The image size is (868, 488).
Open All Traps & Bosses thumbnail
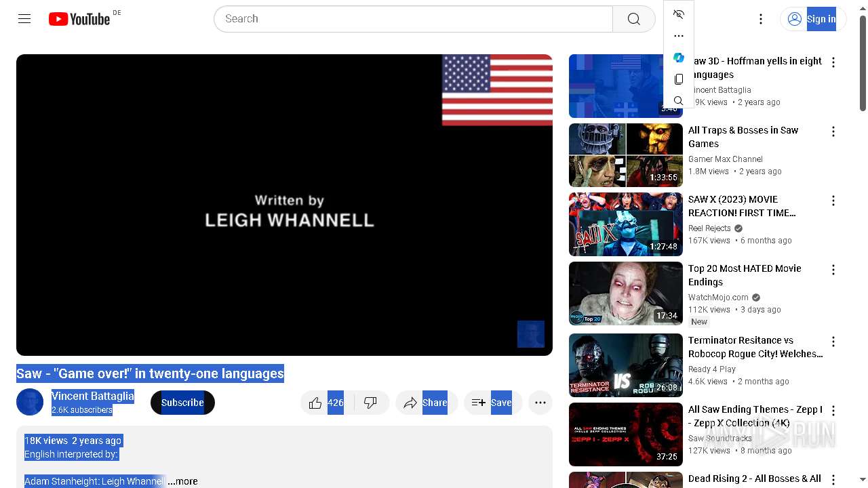point(626,155)
